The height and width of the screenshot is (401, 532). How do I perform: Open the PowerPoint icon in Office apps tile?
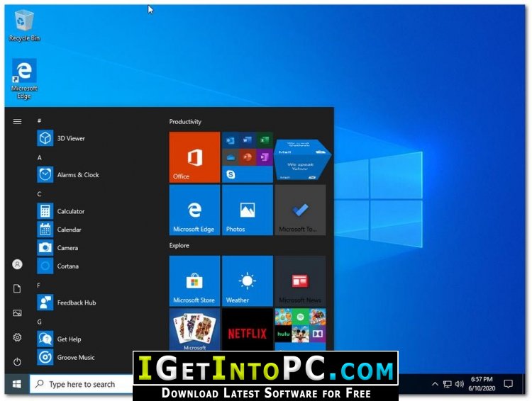point(248,157)
